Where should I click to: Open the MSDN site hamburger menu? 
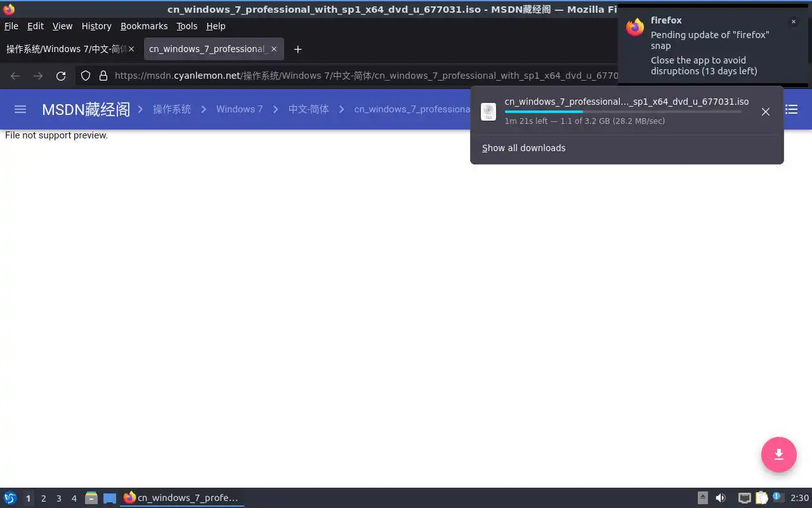(x=20, y=109)
